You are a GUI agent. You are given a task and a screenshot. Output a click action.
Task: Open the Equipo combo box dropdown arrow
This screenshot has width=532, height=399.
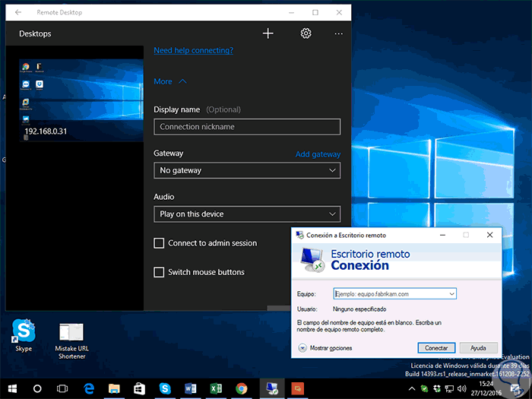pos(451,293)
